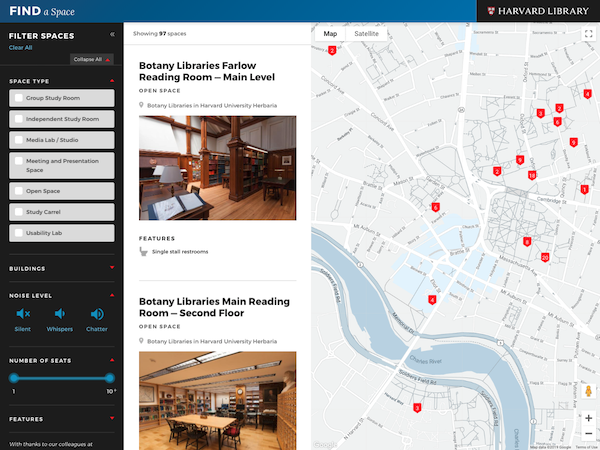Open the Farlow Reading Room photo
The image size is (600, 450).
217,168
